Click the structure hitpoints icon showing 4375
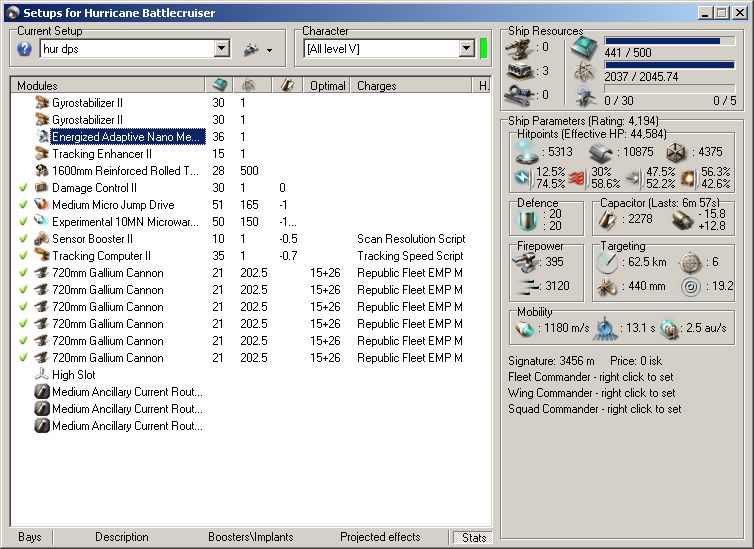The width and height of the screenshot is (754, 549). tap(672, 152)
